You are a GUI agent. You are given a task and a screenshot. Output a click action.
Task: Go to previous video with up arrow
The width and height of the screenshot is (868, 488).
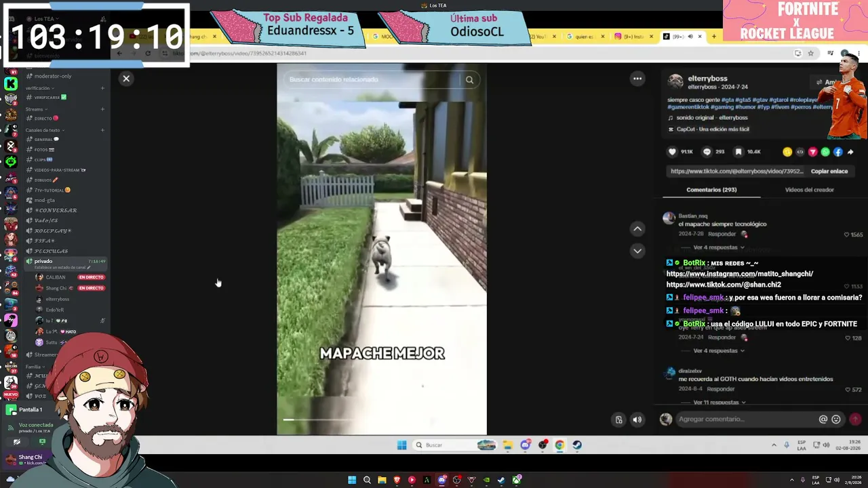[637, 229]
